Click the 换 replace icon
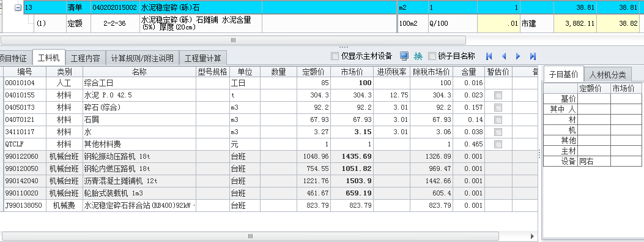Screen dimensions: 644x242 tap(418, 56)
